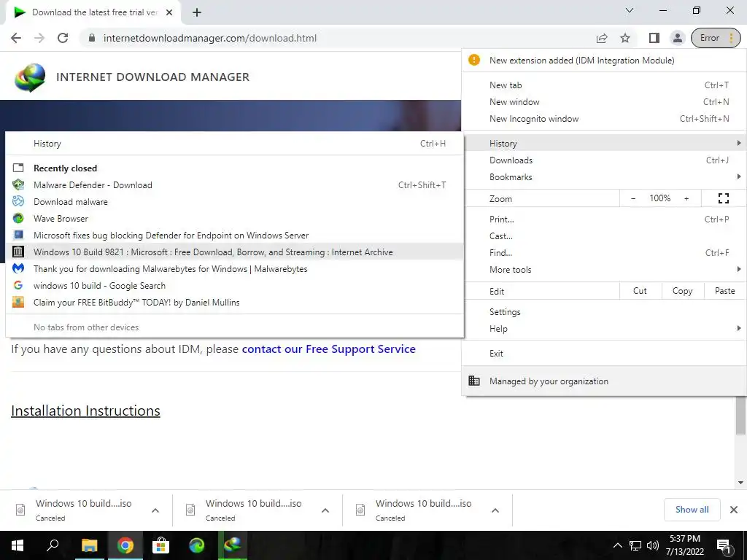Viewport: 747px width, 560px height.
Task: Click the Paste button
Action: 724,291
